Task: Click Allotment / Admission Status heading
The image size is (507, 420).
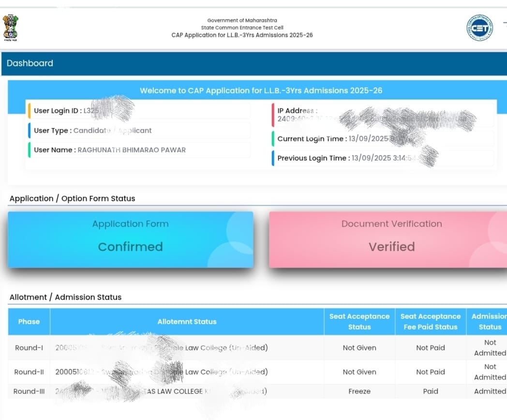Action: 66,297
